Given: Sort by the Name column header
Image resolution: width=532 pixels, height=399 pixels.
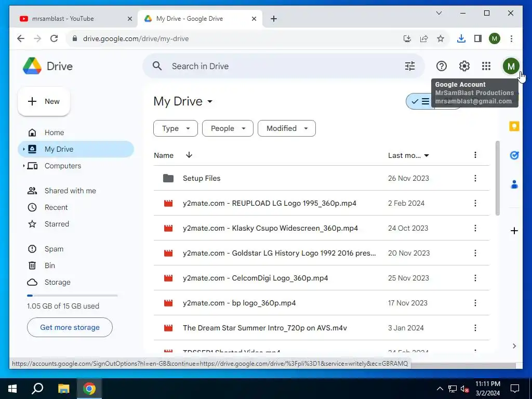Looking at the screenshot, I should 164,155.
